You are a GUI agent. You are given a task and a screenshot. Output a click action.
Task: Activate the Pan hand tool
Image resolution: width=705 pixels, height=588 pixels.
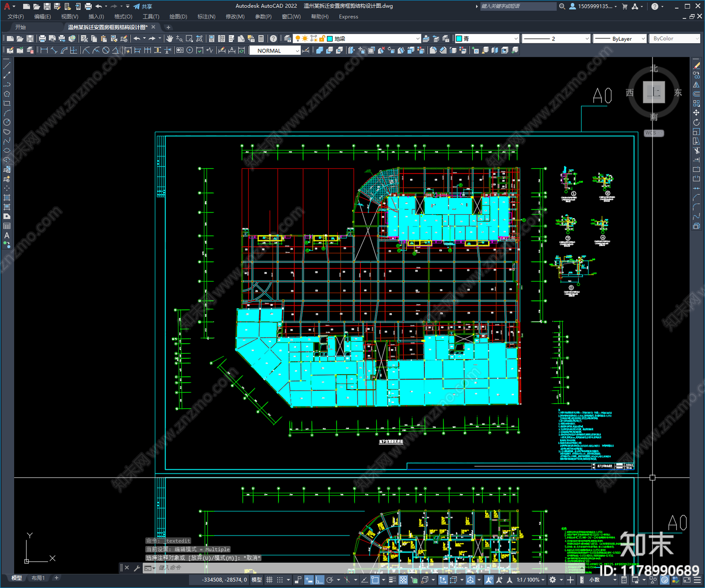pyautogui.click(x=170, y=39)
